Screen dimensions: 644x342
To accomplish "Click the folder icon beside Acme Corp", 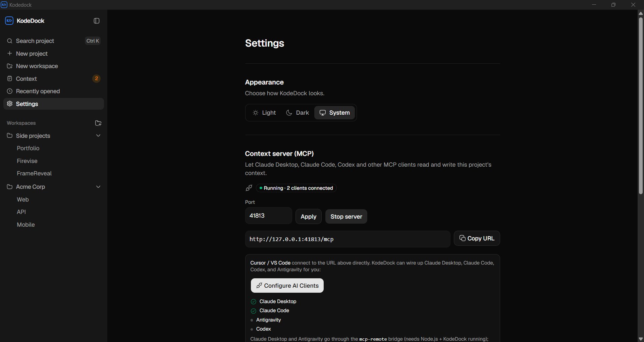I will tap(10, 187).
